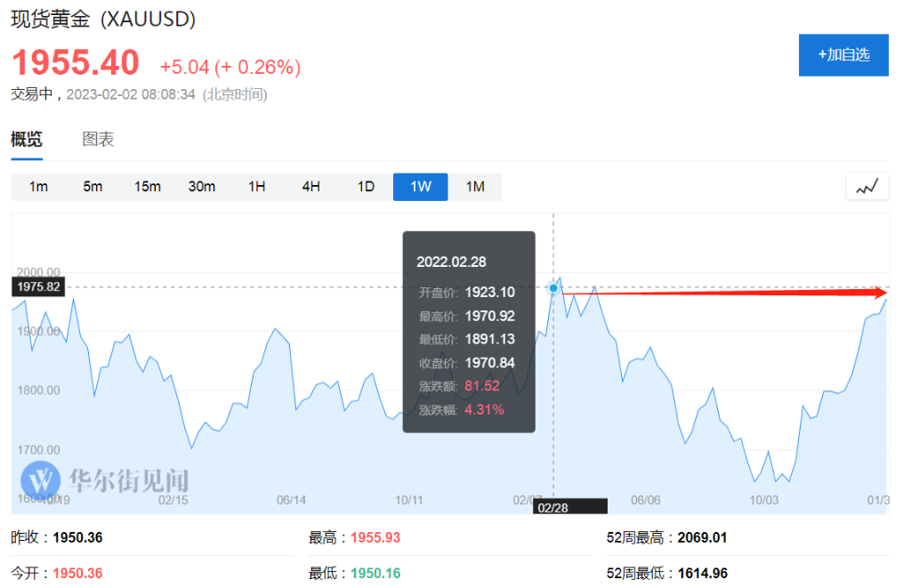The height and width of the screenshot is (588, 911).
Task: Open the 图表 tab
Action: tap(98, 140)
